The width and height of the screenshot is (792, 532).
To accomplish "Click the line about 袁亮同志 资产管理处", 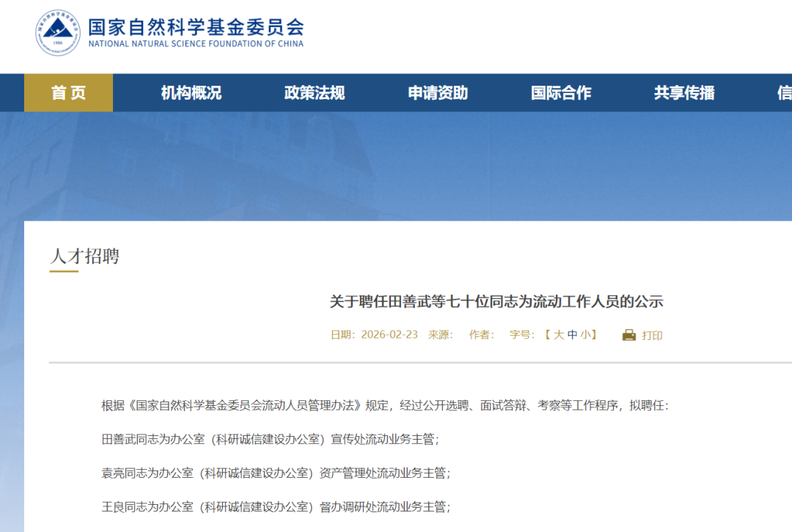I will 276,473.
